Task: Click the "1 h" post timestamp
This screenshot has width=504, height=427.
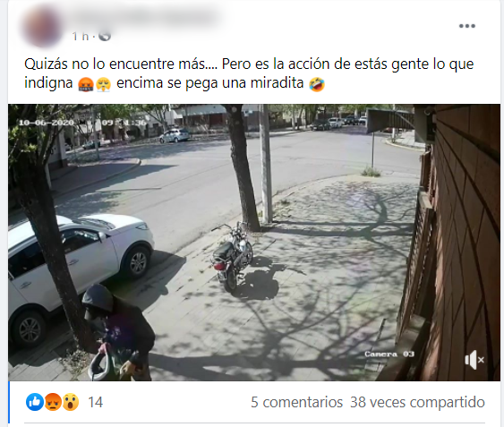Action: point(81,37)
